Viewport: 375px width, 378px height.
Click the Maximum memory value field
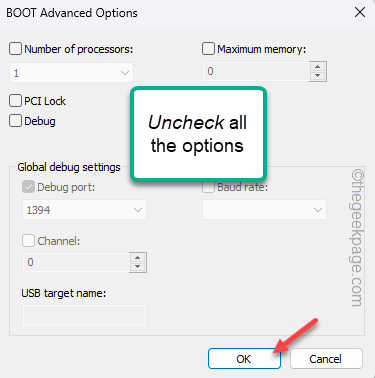tap(256, 71)
